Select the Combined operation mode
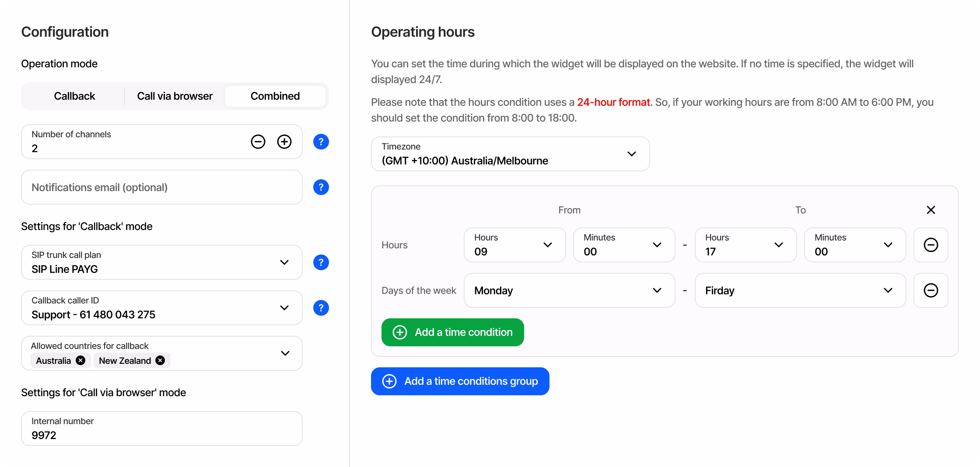980x467 pixels. click(x=275, y=96)
